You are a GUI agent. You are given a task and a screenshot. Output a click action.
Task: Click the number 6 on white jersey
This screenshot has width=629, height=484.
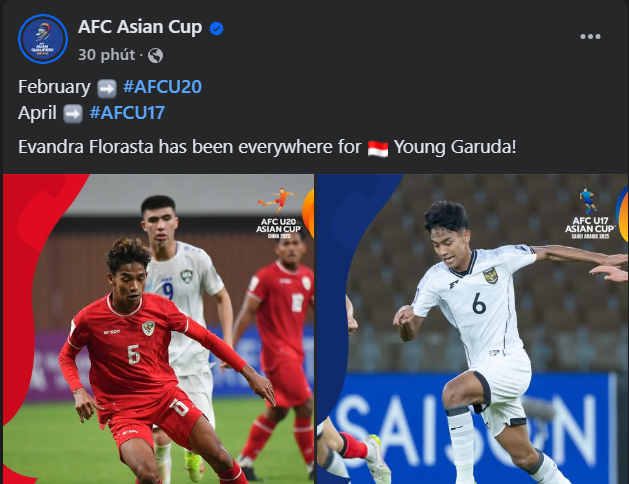479,303
